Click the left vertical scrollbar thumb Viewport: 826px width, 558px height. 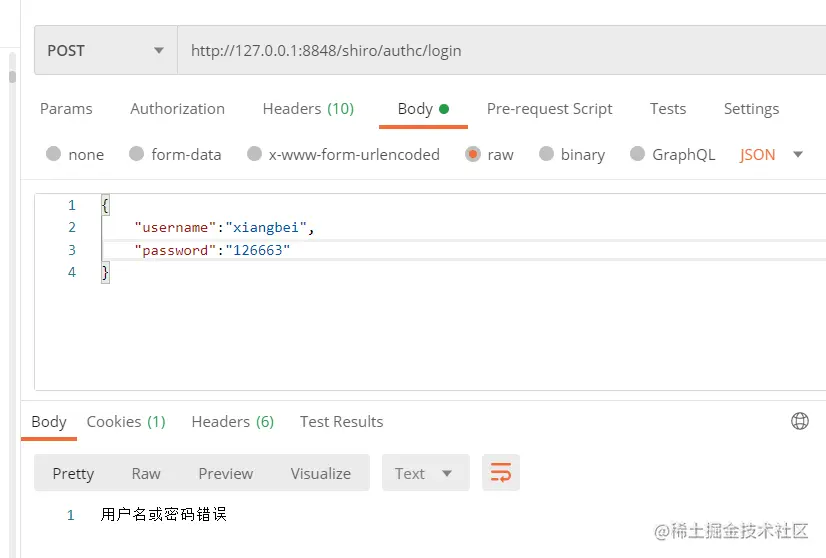[13, 77]
